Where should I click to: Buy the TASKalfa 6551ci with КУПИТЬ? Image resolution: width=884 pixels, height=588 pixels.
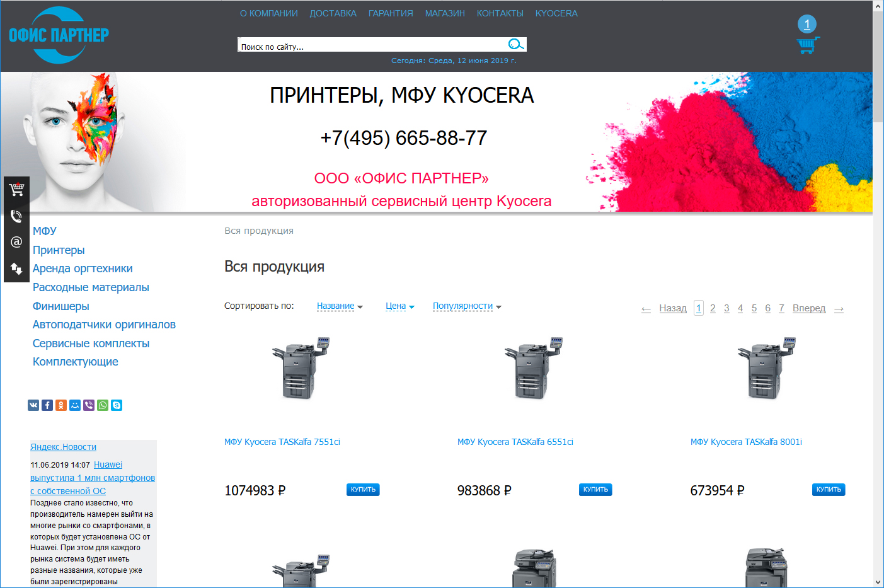click(595, 490)
